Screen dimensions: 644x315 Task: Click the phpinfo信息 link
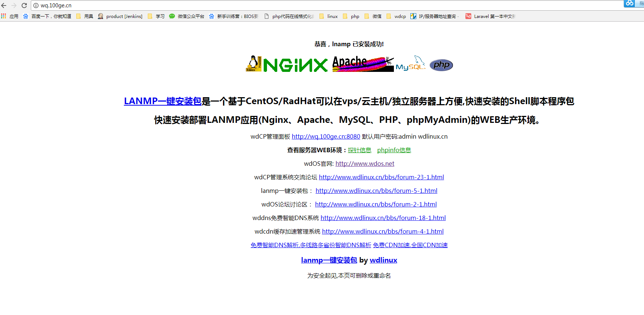click(x=394, y=150)
